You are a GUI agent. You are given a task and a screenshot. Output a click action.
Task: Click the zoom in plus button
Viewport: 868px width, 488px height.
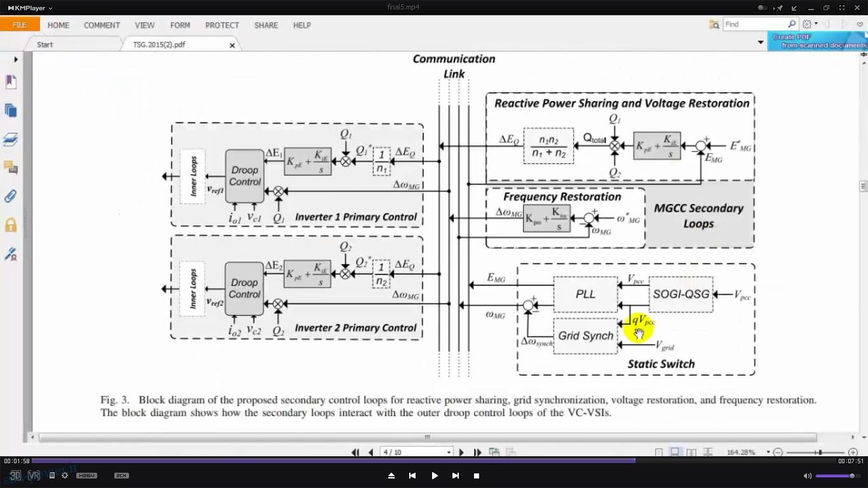853,452
